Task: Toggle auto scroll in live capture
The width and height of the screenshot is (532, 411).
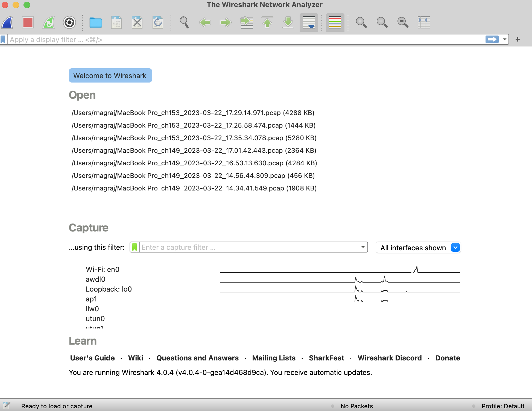Action: [308, 22]
